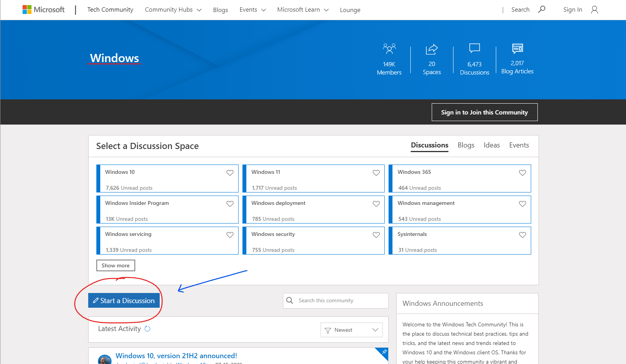Favorite the Windows 365 space heart
The height and width of the screenshot is (364, 626).
coord(522,173)
